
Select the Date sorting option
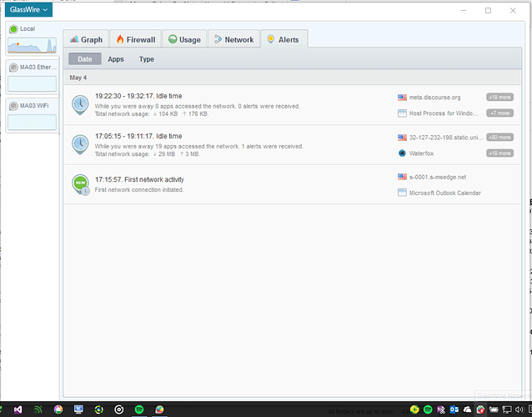point(85,59)
